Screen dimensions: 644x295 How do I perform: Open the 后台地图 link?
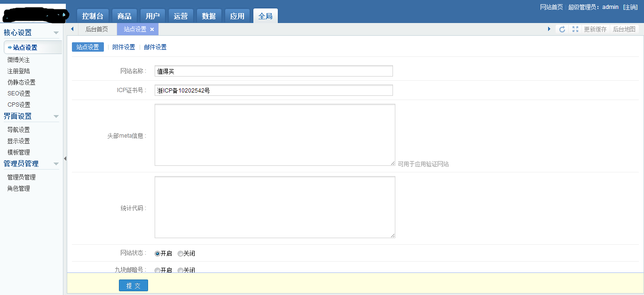coord(624,29)
